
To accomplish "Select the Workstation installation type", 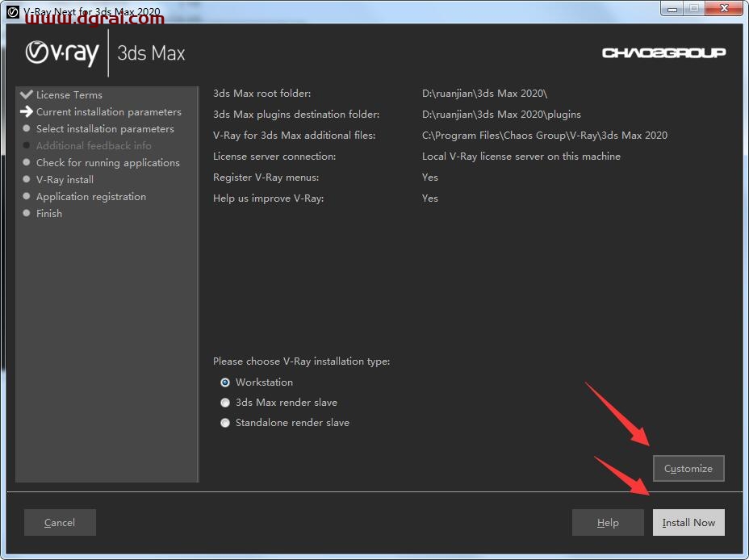I will pos(225,382).
